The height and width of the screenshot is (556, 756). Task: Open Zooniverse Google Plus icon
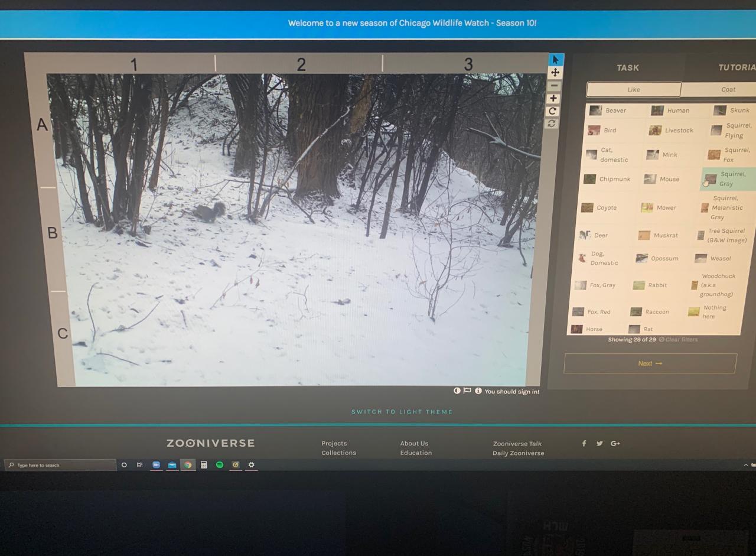pyautogui.click(x=615, y=443)
